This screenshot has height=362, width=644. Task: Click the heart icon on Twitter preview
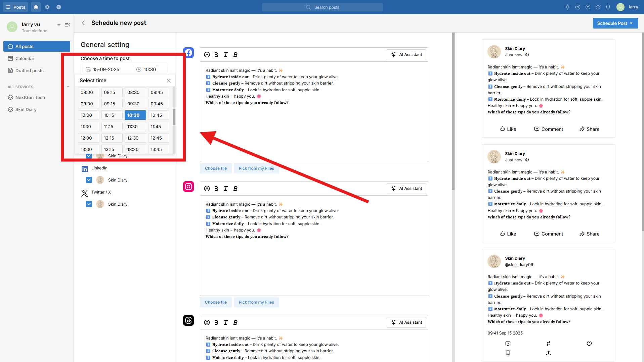589,344
